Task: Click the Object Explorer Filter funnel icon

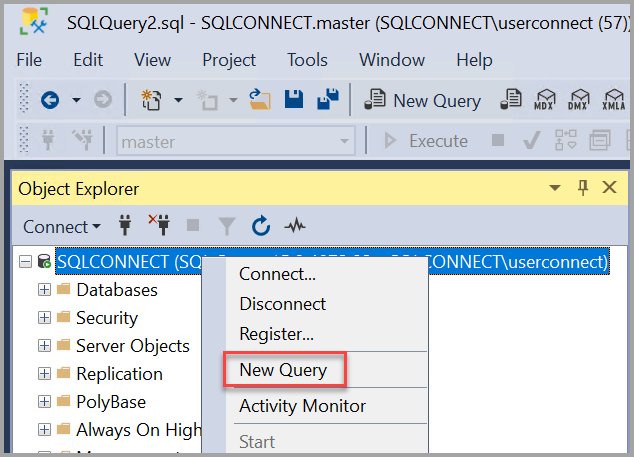Action: (x=227, y=226)
